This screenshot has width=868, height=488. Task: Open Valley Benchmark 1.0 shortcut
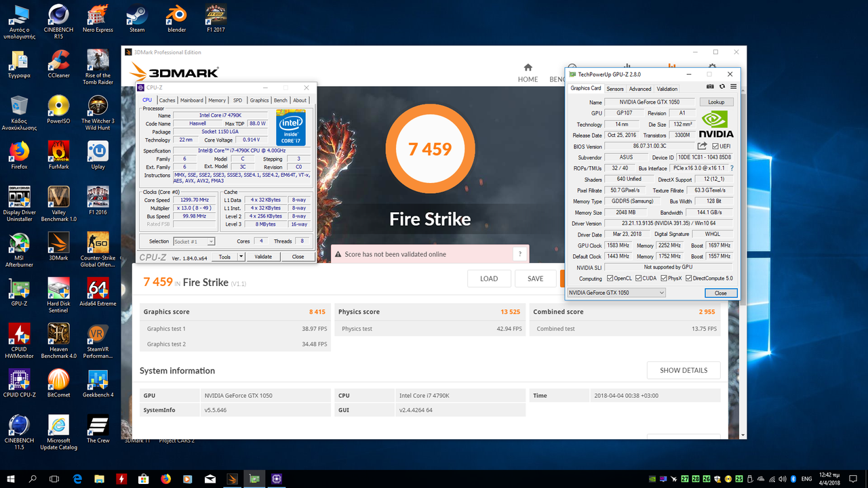pos(58,204)
